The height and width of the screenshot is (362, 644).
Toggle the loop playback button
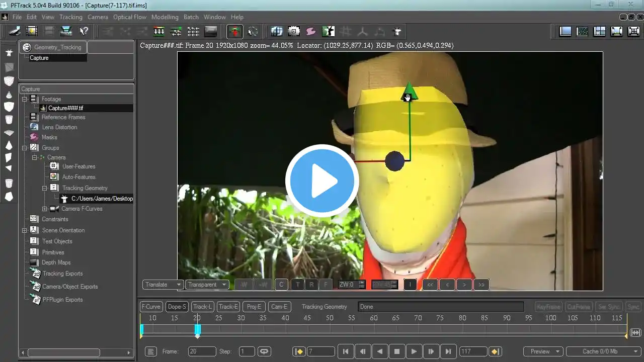(264, 351)
